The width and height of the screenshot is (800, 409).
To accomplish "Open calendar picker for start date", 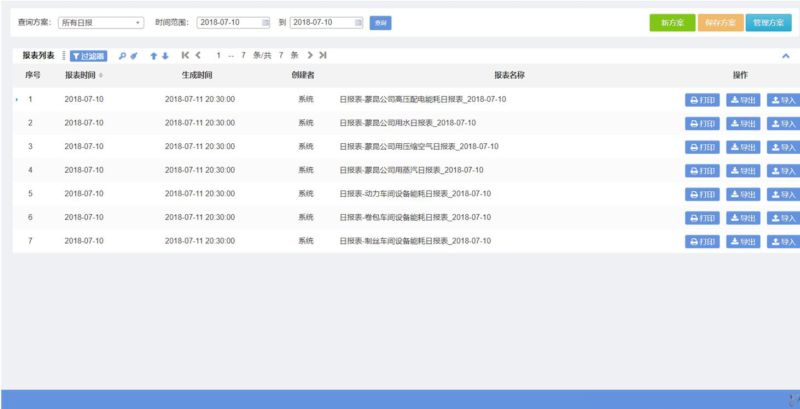I will (x=265, y=22).
